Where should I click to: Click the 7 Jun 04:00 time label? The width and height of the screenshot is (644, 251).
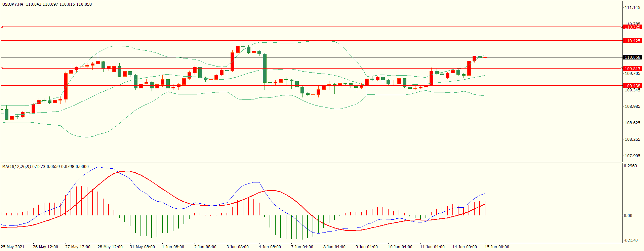(302, 247)
